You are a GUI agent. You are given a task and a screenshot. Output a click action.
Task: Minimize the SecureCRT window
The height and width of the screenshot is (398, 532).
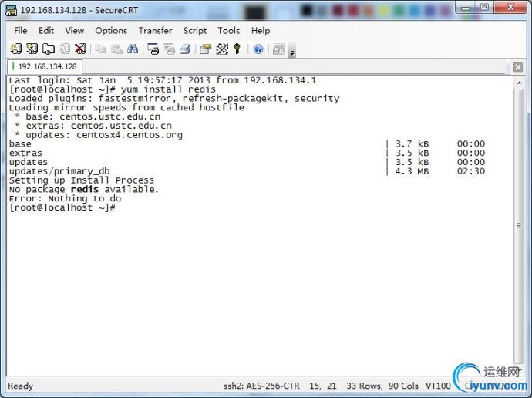pos(466,8)
